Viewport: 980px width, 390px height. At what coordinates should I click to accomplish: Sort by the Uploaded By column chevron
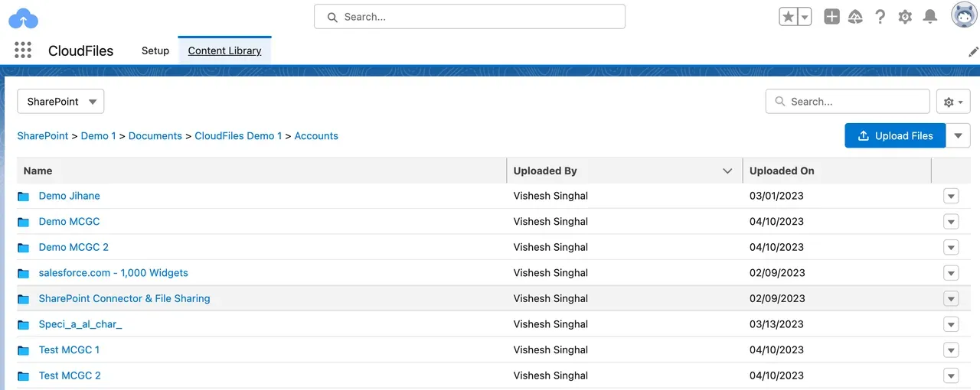pyautogui.click(x=727, y=171)
